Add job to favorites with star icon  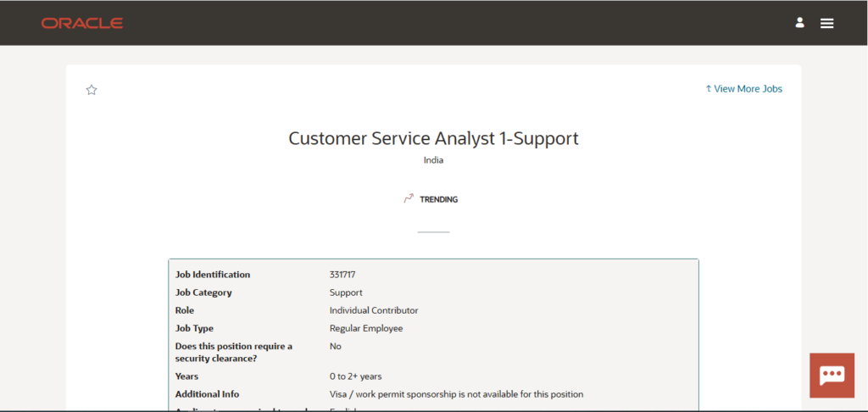(x=92, y=90)
